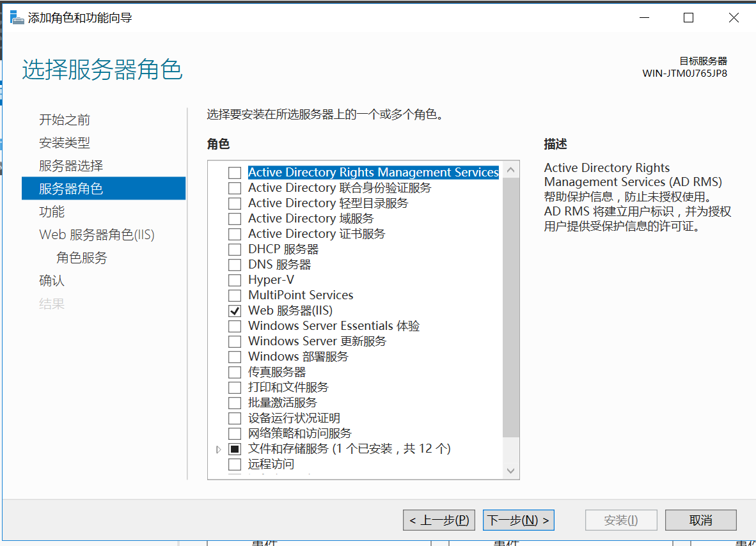Enable 设备运行状况证明 checkbox
The image size is (756, 546).
tap(235, 418)
